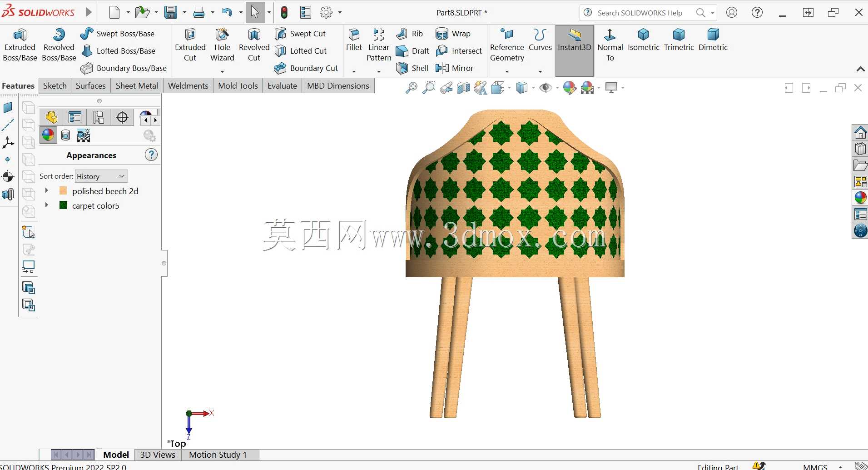Image resolution: width=868 pixels, height=470 pixels.
Task: Choose Boundary Boss/Base feature
Action: pos(124,68)
